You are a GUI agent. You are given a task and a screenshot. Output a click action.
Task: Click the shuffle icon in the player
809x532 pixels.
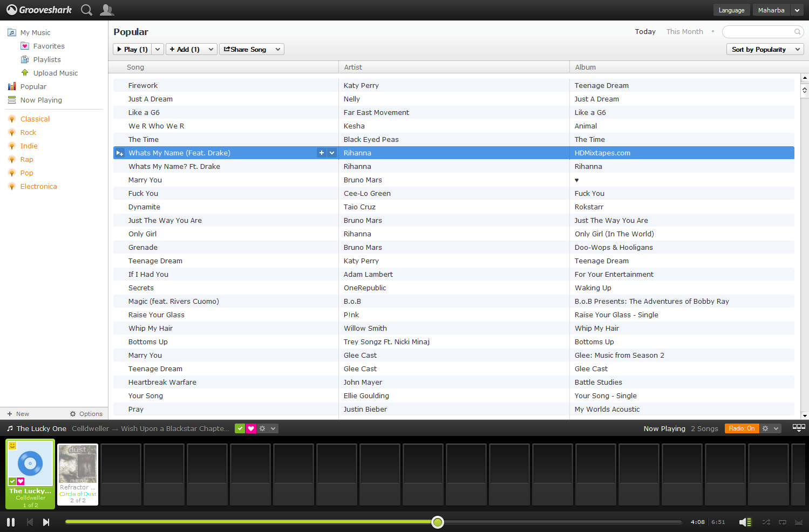766,522
